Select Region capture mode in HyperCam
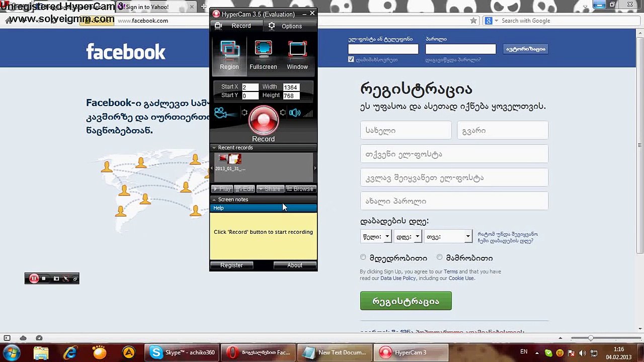Screen dimensions: 644x362 click(229, 55)
